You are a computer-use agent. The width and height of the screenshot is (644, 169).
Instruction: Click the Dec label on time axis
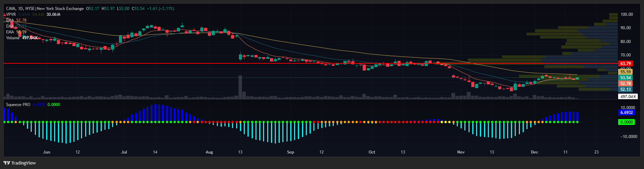pyautogui.click(x=534, y=152)
